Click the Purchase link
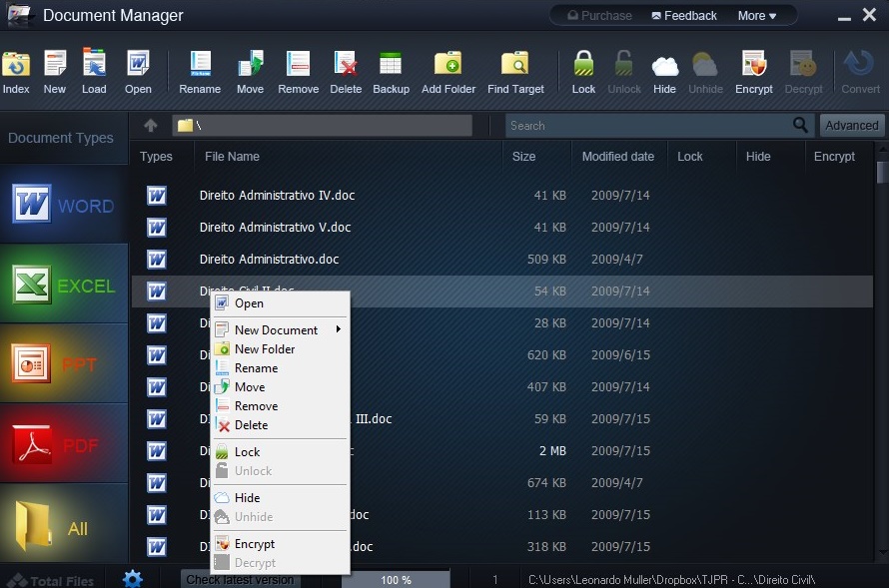Viewport: 889px width, 588px height. pos(600,16)
